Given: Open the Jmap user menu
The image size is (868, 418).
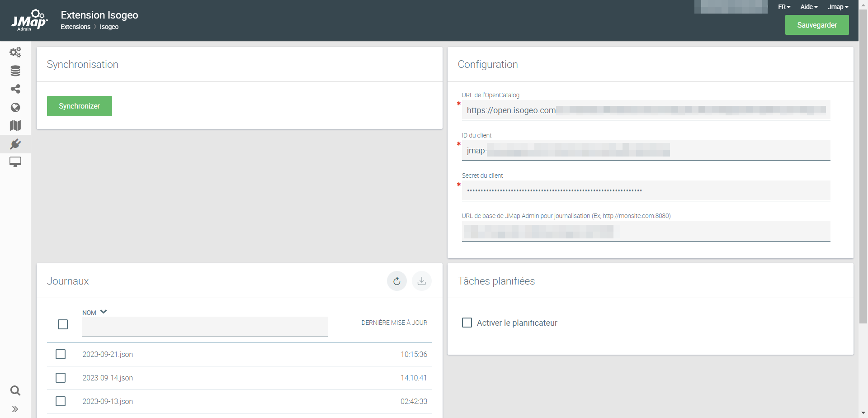Looking at the screenshot, I should [838, 7].
